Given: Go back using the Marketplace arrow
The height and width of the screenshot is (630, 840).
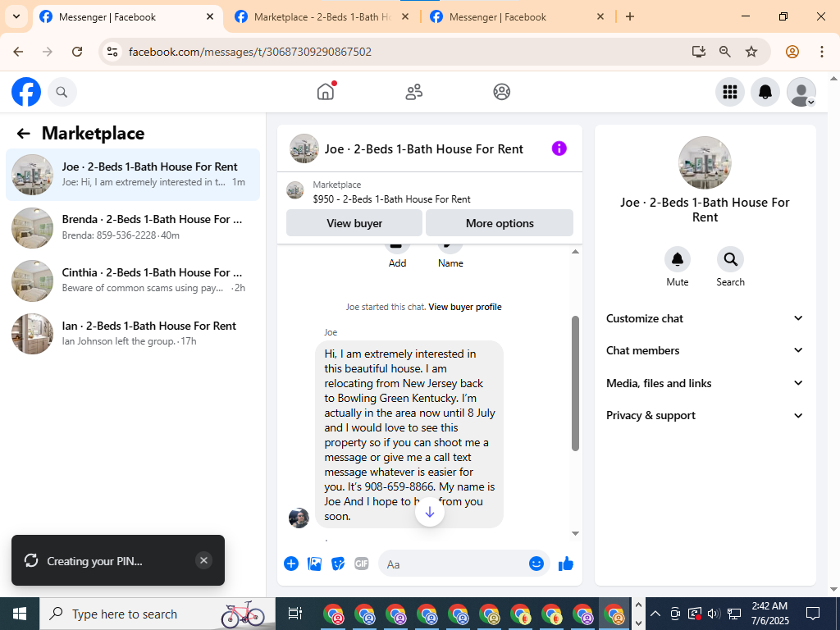Looking at the screenshot, I should coord(23,134).
